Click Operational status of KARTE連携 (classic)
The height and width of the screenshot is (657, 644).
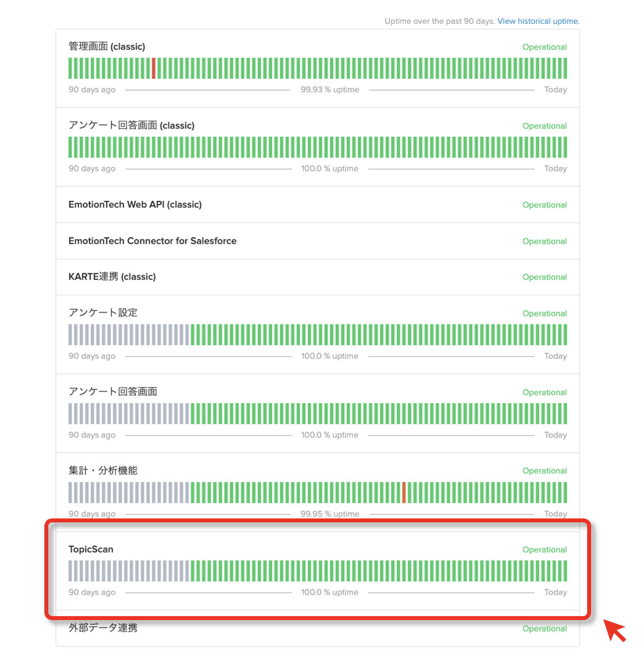(x=544, y=277)
